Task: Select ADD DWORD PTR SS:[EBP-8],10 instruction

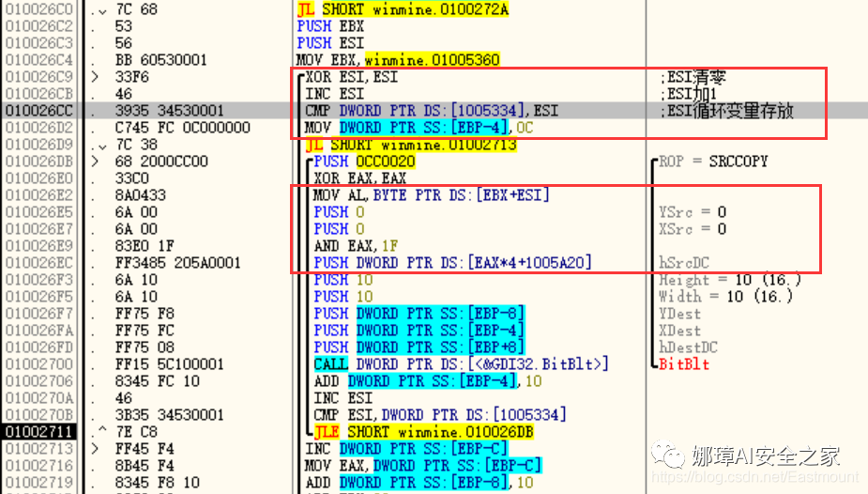Action: pyautogui.click(x=419, y=483)
